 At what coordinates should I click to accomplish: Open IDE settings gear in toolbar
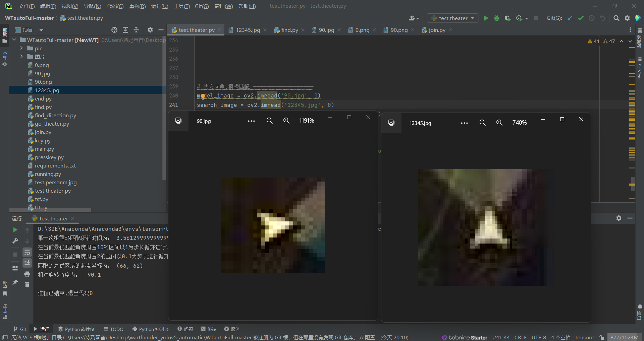(x=627, y=18)
